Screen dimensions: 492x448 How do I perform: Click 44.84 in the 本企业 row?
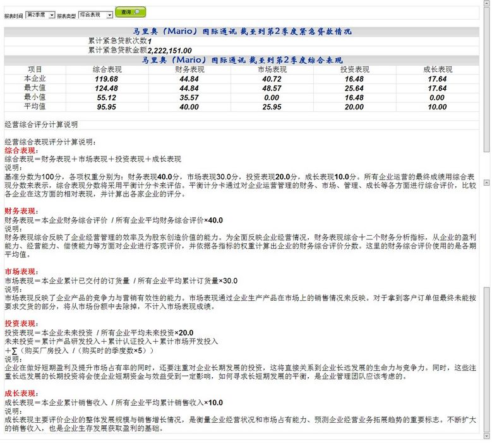point(189,79)
